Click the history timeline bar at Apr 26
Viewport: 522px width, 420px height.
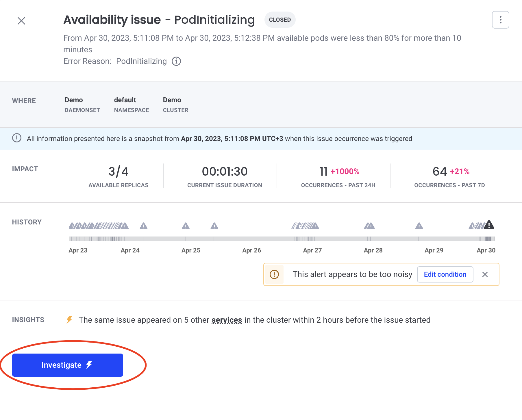(251, 239)
